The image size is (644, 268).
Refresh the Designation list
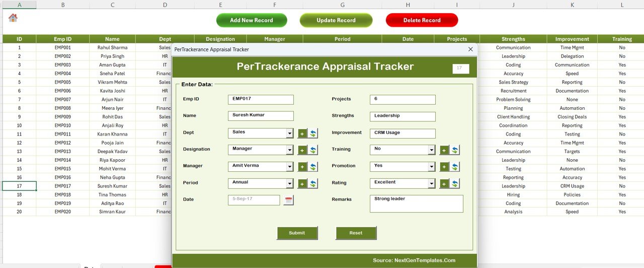[x=313, y=150]
